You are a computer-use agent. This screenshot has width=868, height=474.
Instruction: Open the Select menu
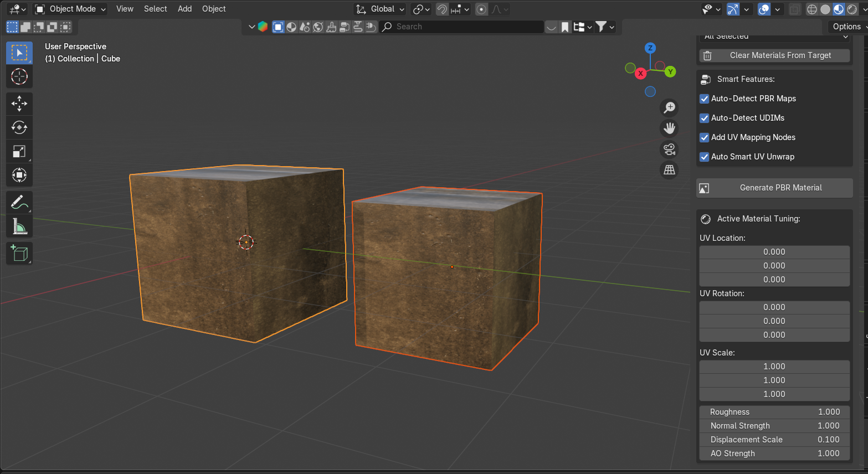point(155,9)
